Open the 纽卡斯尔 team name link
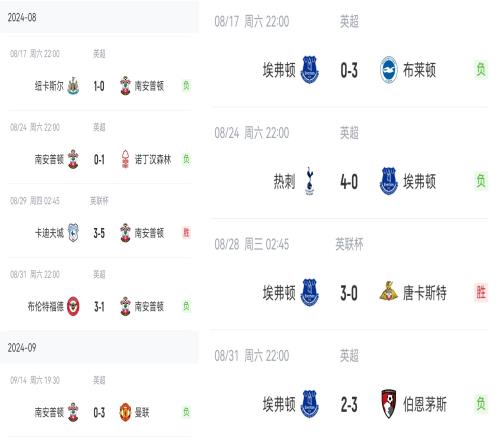Viewport: 500px width, 440px height. [x=49, y=86]
